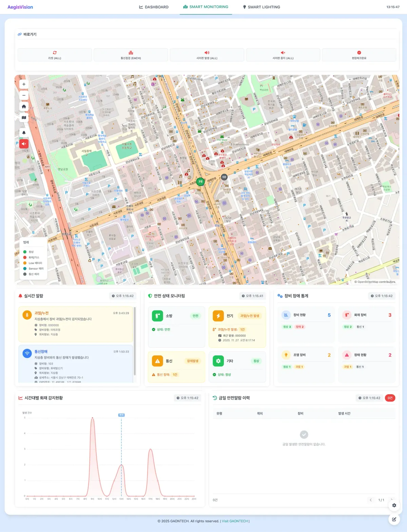
Task: Open the map layer switcher
Action: pyautogui.click(x=24, y=118)
